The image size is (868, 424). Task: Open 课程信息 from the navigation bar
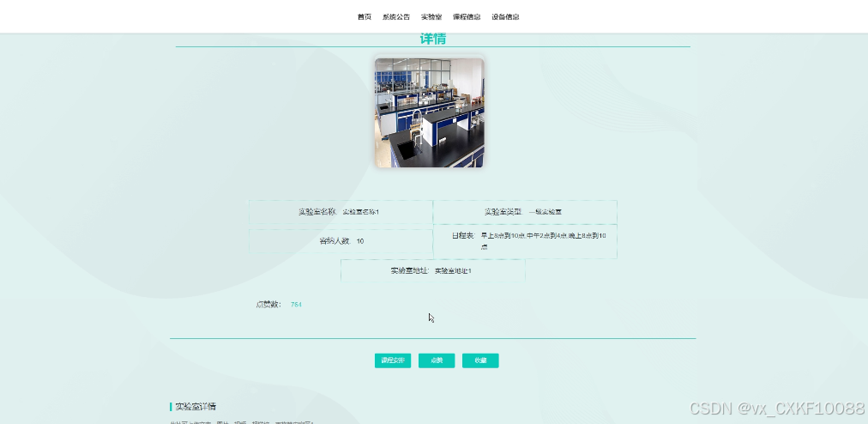tap(467, 16)
